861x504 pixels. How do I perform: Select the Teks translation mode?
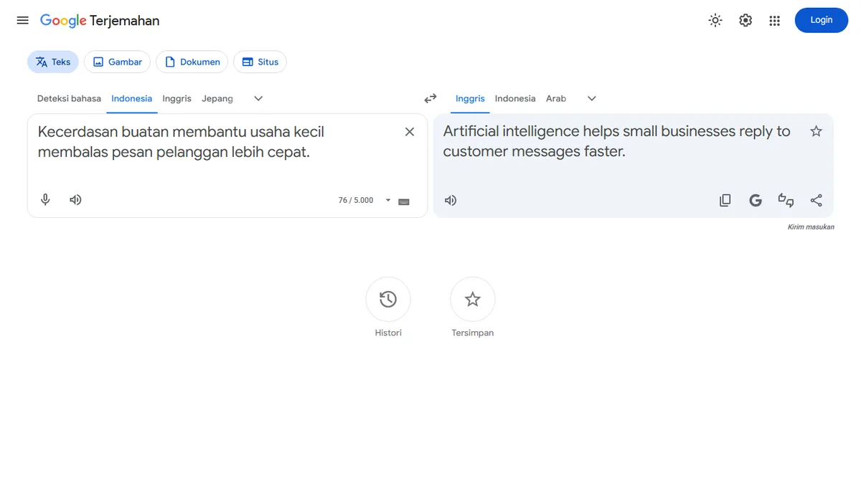coord(53,62)
